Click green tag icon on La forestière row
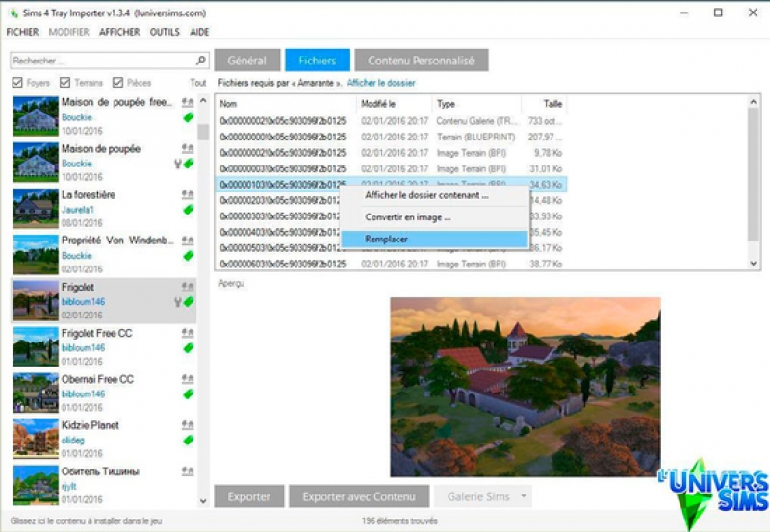Screen dimensions: 770x532 (x=188, y=210)
